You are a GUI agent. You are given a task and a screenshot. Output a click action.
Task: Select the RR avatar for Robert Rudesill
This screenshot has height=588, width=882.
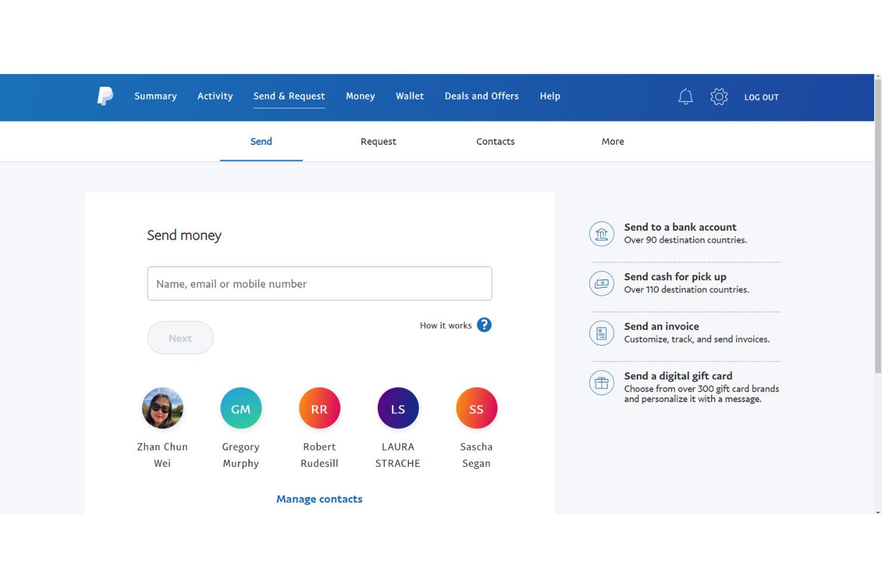click(319, 408)
